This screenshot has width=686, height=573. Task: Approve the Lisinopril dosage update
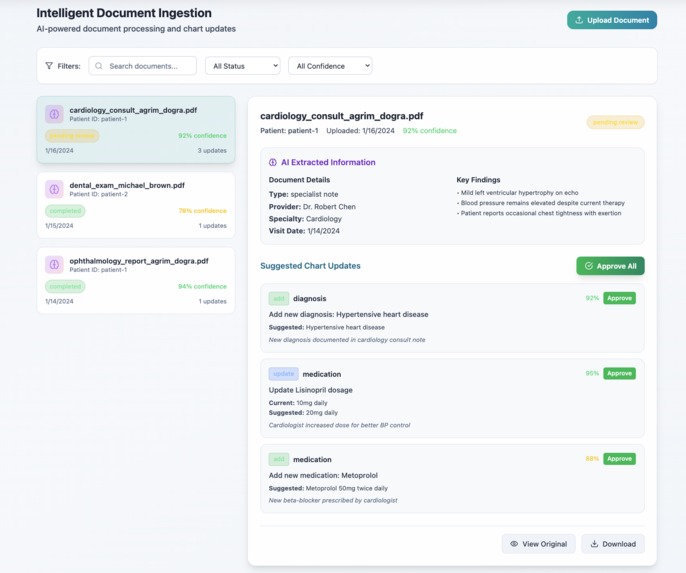[620, 373]
